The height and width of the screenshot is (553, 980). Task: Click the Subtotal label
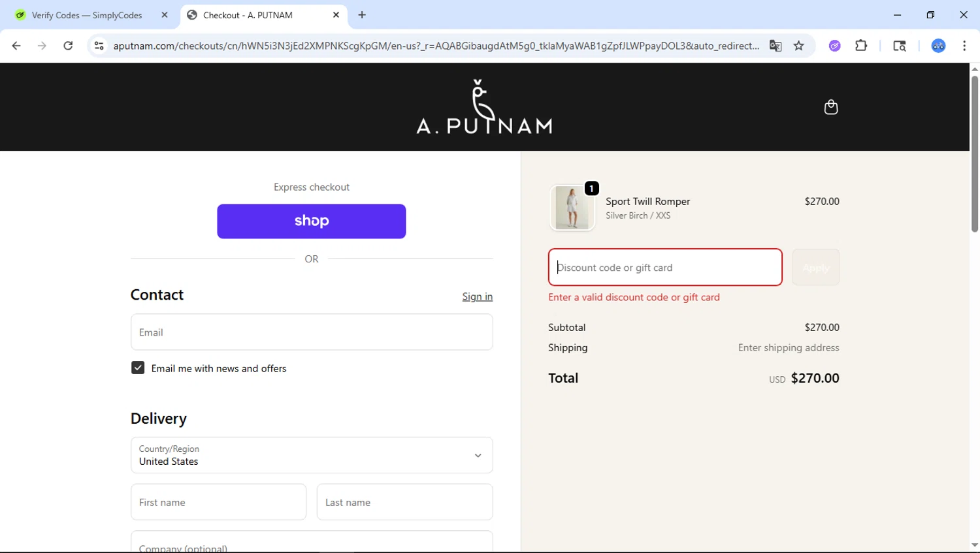pyautogui.click(x=566, y=328)
